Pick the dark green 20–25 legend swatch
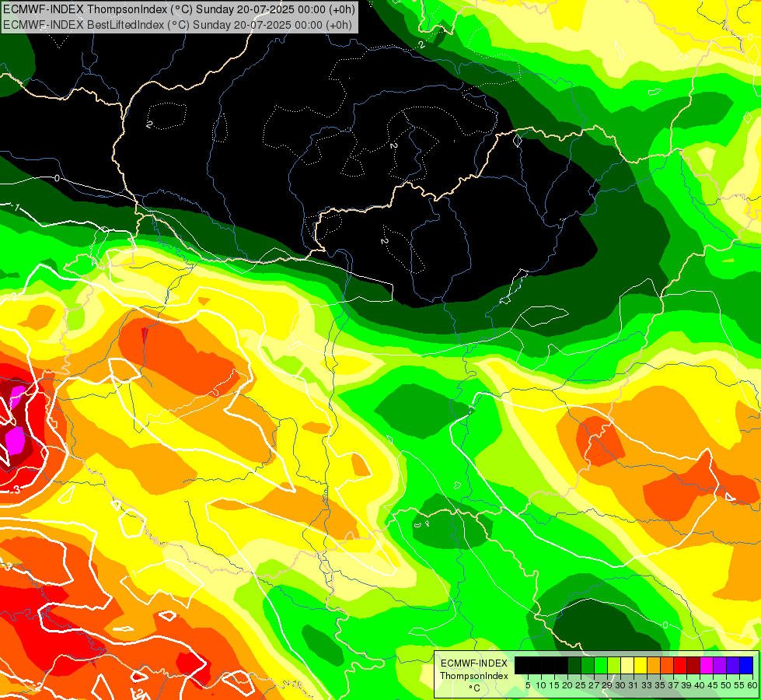The width and height of the screenshot is (761, 700). [x=574, y=665]
